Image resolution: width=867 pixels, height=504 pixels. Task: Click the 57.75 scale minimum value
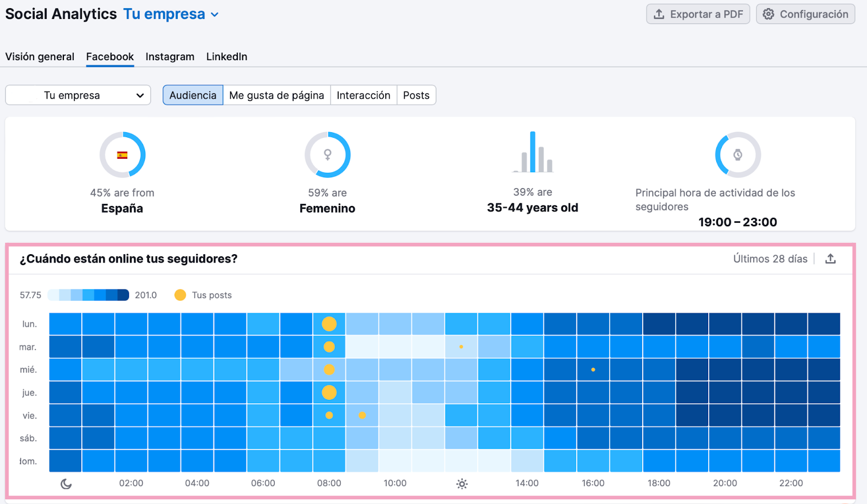(30, 295)
